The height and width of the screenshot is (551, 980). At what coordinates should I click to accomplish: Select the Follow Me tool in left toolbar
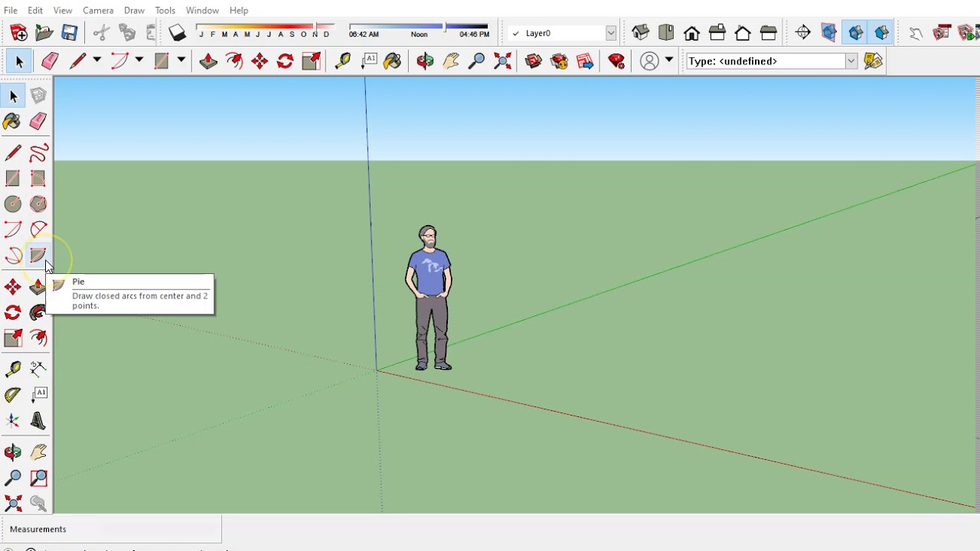(x=38, y=312)
